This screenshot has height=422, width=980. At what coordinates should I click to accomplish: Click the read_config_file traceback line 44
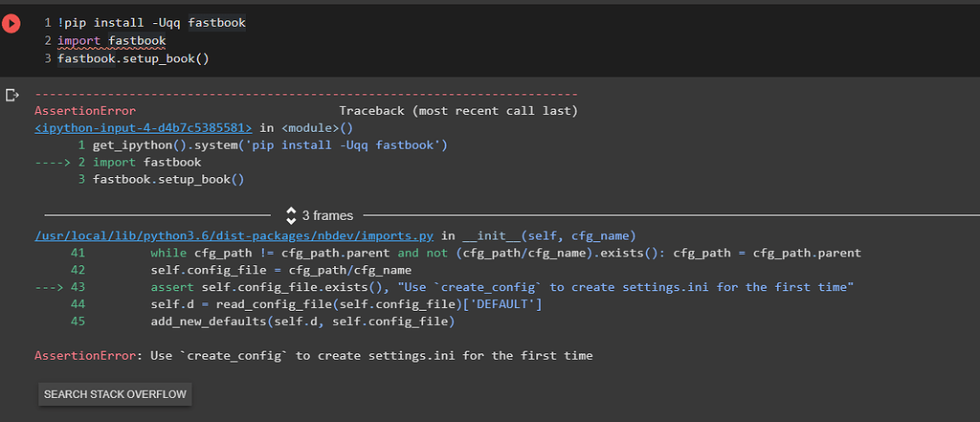click(x=346, y=304)
